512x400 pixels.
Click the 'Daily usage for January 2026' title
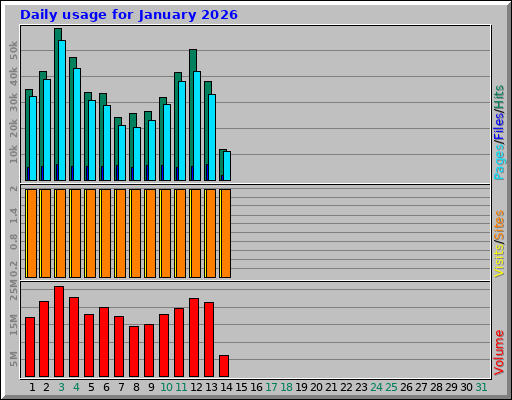pos(129,15)
